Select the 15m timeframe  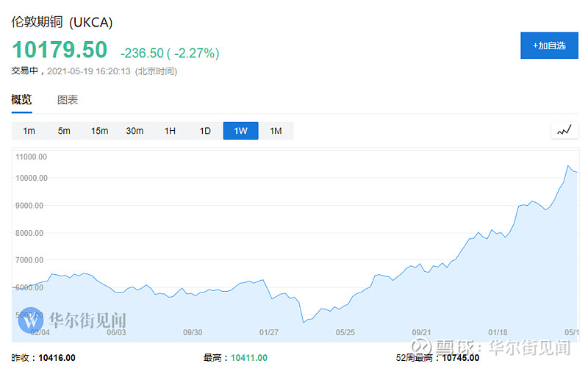pos(99,131)
